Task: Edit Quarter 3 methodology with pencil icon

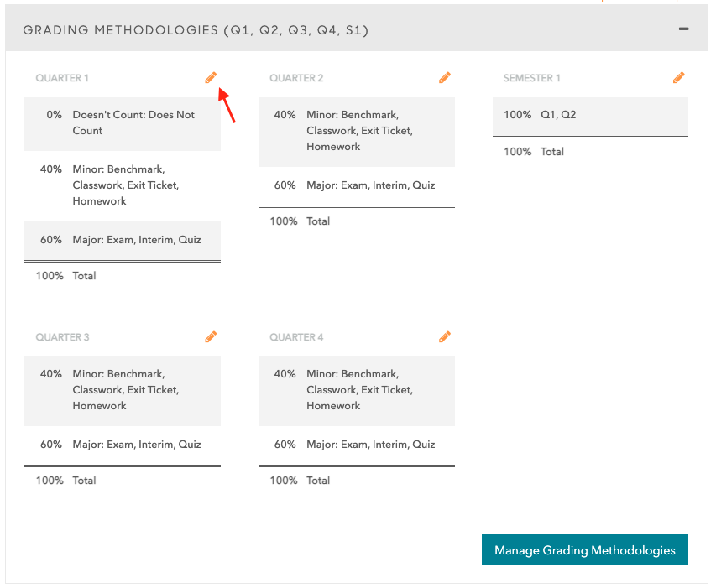Action: tap(211, 337)
